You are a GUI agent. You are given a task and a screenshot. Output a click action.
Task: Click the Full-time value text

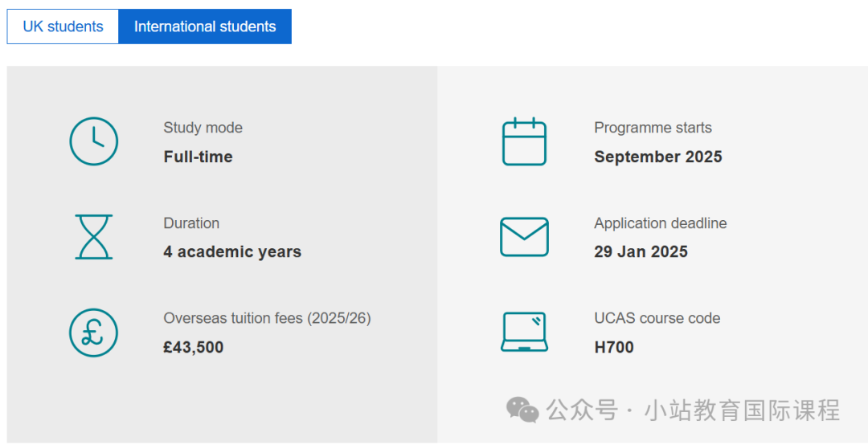click(x=198, y=157)
